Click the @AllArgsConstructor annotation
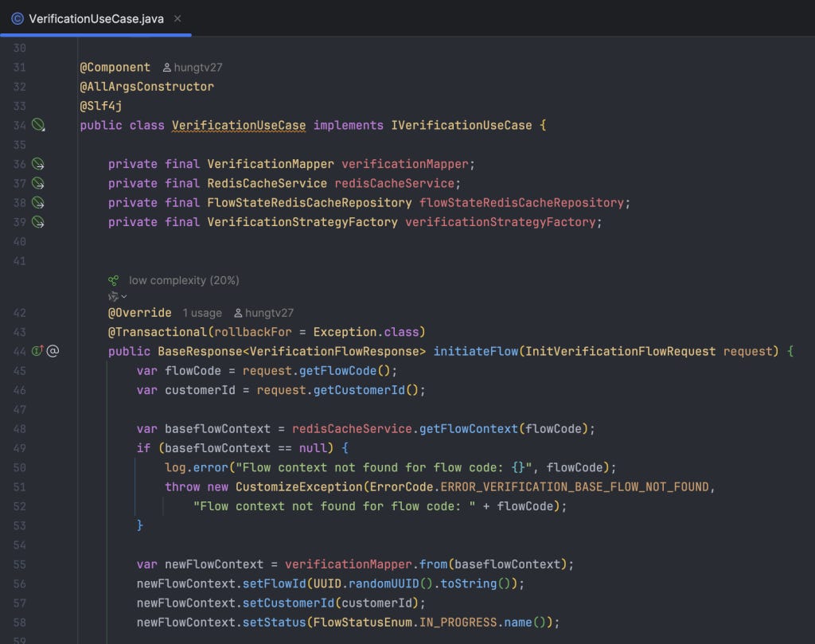Image resolution: width=815 pixels, height=644 pixels. point(146,86)
